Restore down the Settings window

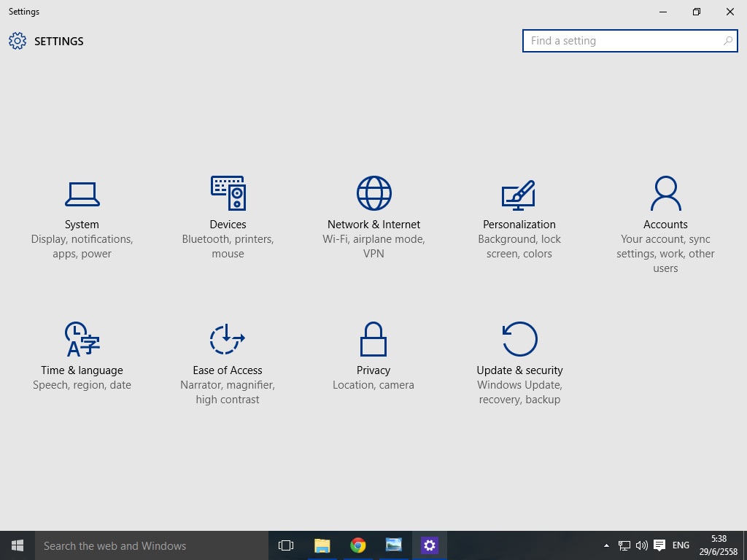point(697,12)
